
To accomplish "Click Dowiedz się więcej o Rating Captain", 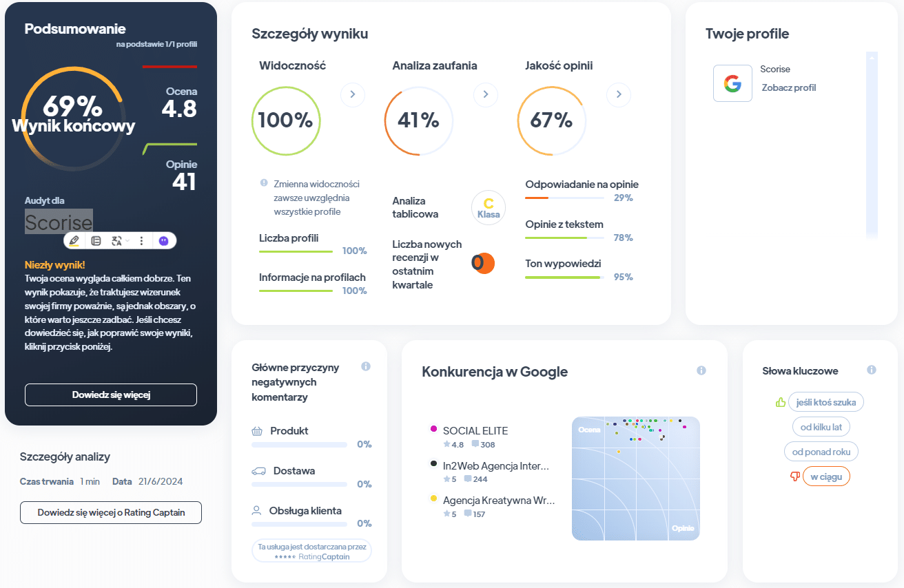I will point(111,512).
